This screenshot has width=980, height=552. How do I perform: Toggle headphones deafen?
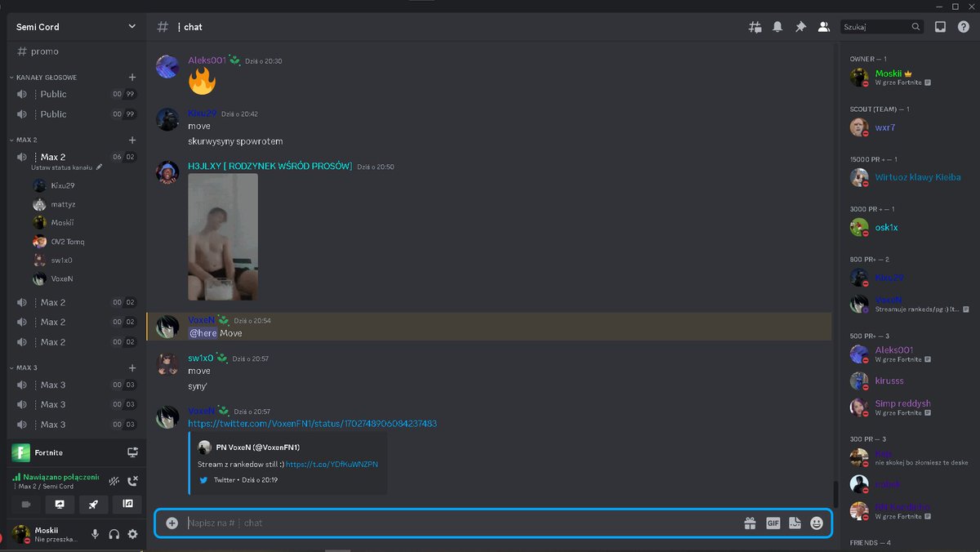(114, 534)
